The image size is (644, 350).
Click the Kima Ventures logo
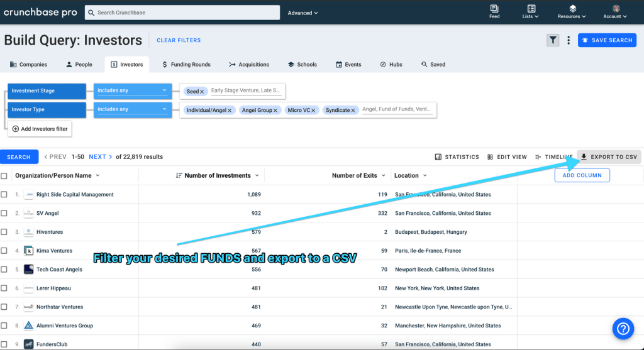click(29, 251)
